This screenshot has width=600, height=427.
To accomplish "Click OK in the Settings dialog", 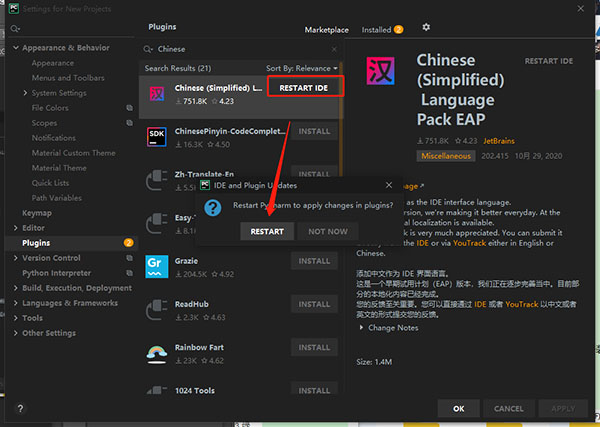I will (x=458, y=409).
